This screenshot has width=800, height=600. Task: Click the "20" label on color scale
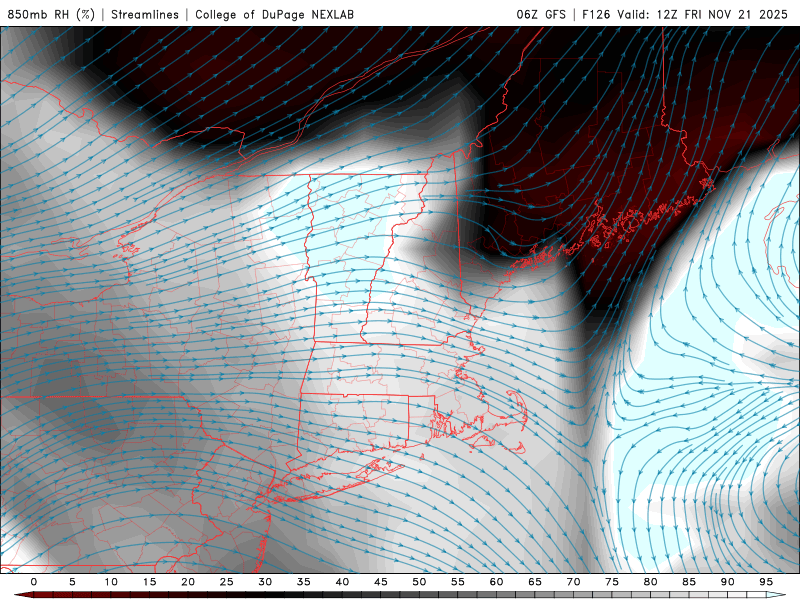pyautogui.click(x=188, y=582)
